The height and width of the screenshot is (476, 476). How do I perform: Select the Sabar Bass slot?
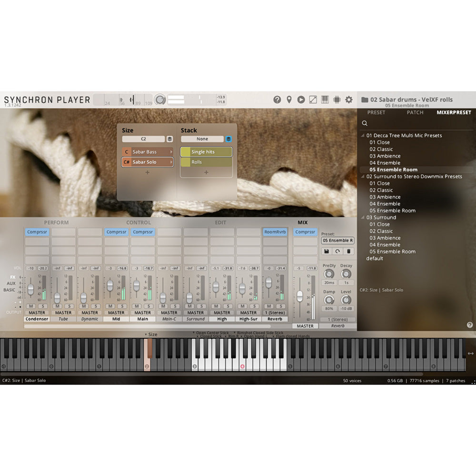148,152
